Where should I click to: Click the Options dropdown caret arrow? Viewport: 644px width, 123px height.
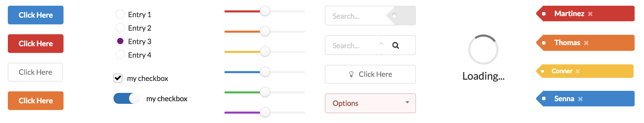click(407, 102)
